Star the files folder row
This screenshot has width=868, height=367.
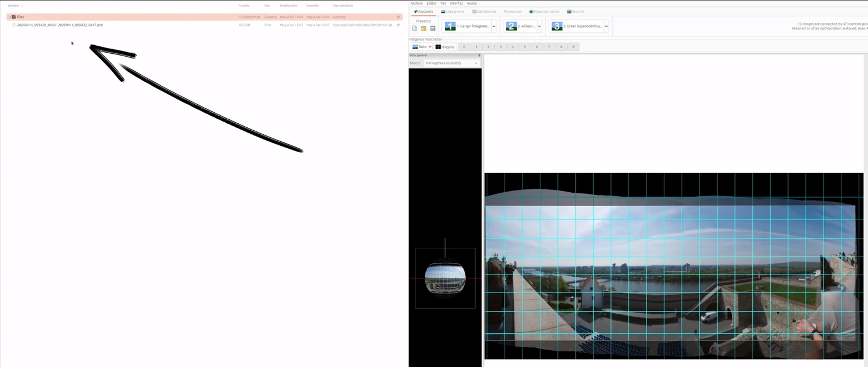398,17
